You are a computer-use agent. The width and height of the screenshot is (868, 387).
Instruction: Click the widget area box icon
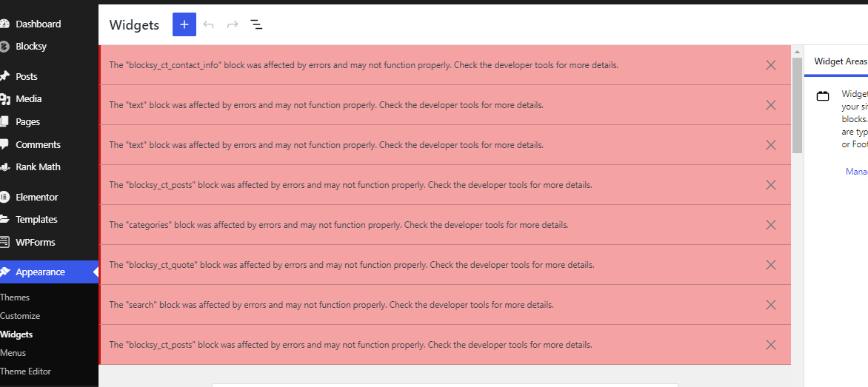(823, 96)
